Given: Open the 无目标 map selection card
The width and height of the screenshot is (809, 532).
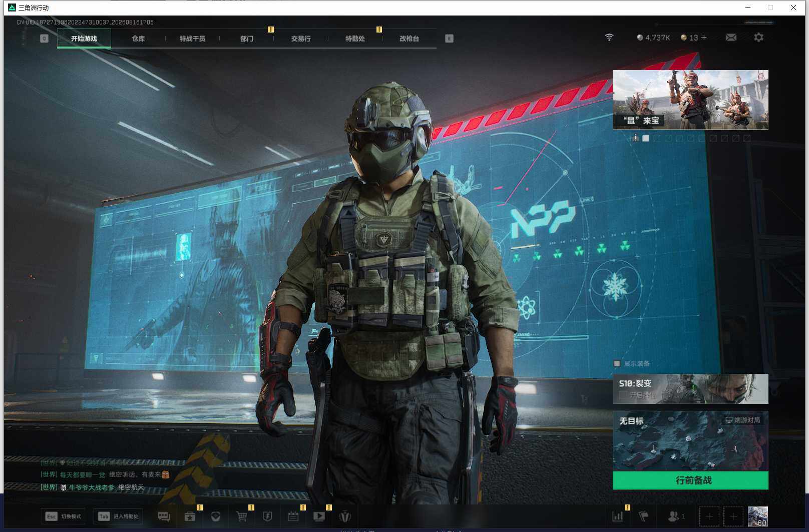Looking at the screenshot, I should (x=690, y=441).
